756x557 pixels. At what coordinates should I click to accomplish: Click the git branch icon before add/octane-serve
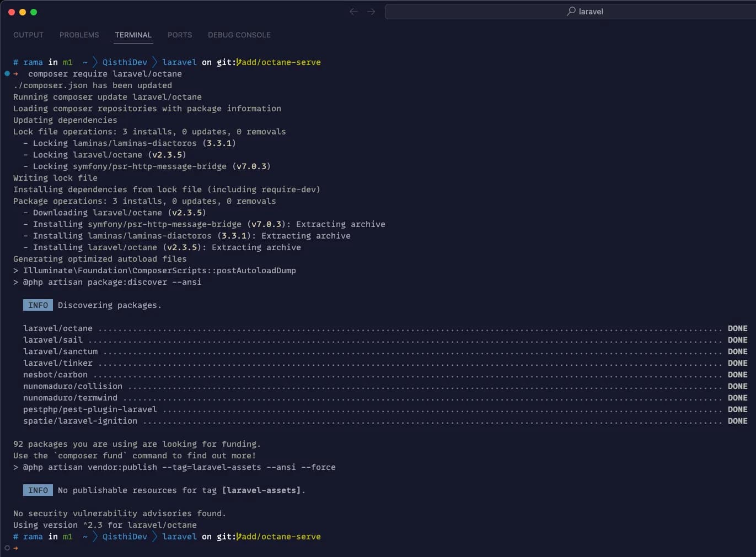pos(238,62)
